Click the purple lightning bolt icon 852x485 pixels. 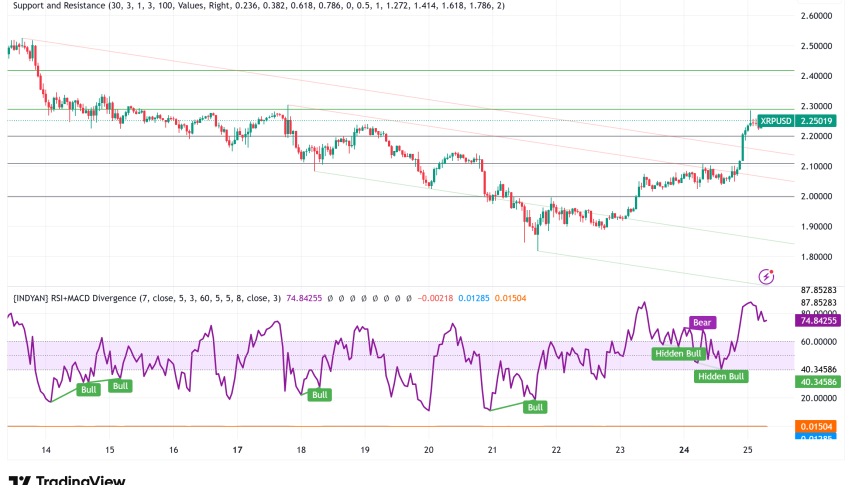[x=767, y=276]
